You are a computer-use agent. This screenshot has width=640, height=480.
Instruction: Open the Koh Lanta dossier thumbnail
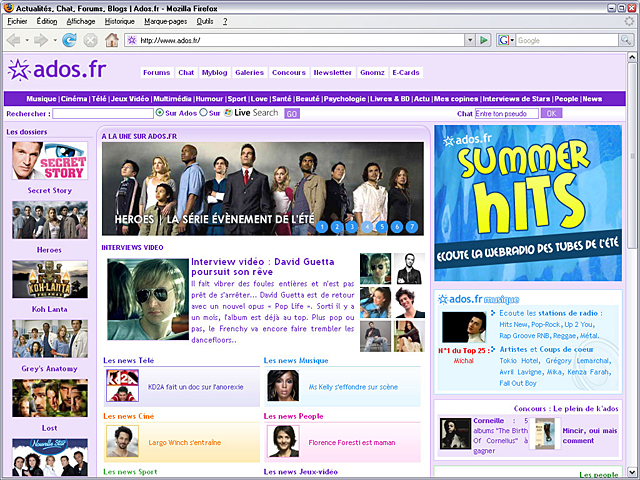[50, 279]
